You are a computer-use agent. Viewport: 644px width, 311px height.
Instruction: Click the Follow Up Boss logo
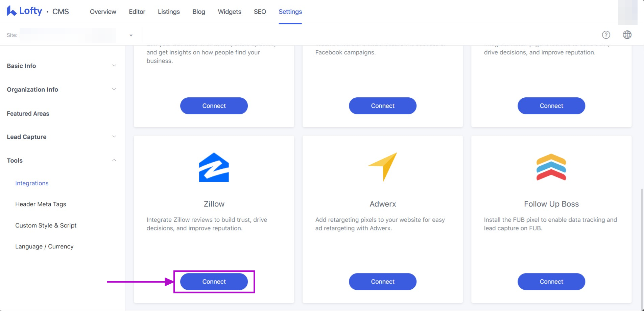551,167
